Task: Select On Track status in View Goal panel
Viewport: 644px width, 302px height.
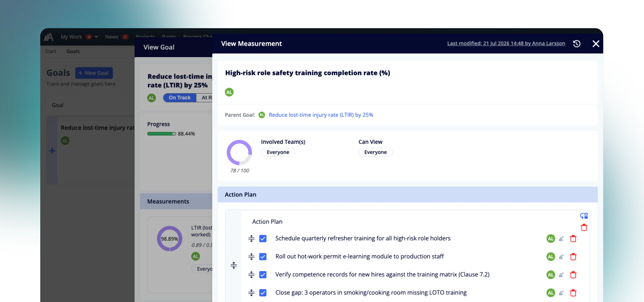Action: click(x=180, y=98)
